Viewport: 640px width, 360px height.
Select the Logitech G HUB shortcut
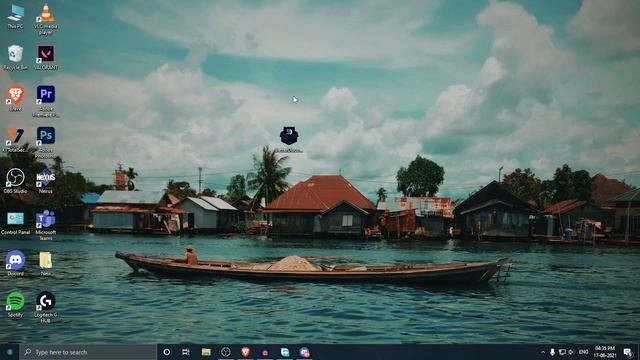46,307
